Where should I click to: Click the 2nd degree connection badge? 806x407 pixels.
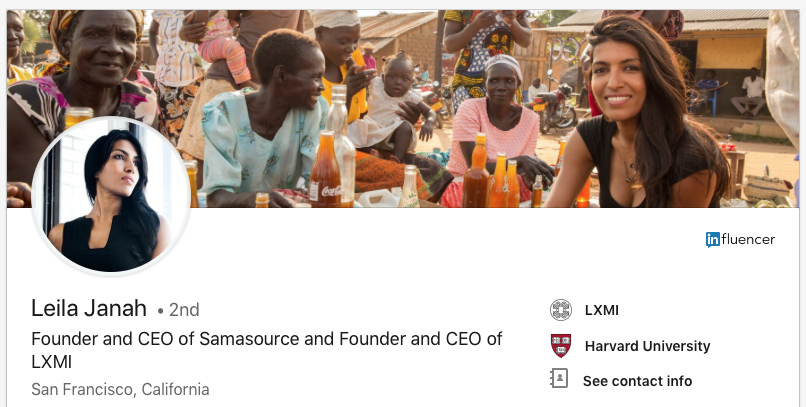pos(183,310)
